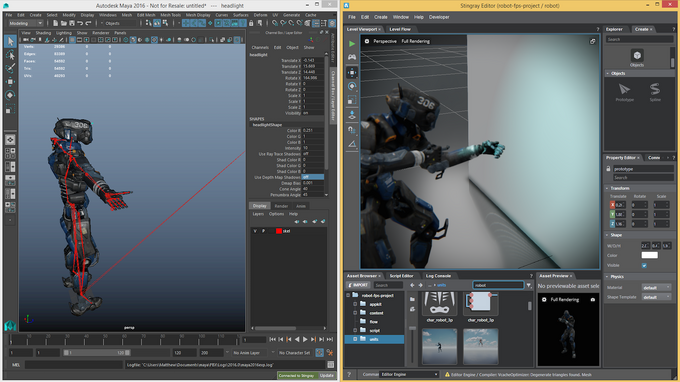Select the Lasso tool in Maya toolbox
Viewport: 680px width, 382px height.
10,55
